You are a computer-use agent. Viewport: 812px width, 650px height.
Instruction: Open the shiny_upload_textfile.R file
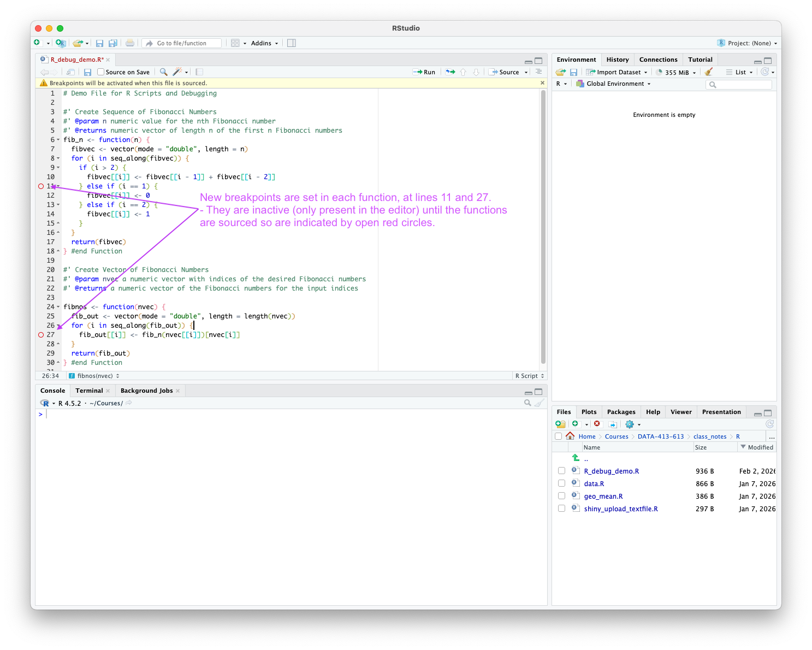pyautogui.click(x=620, y=509)
